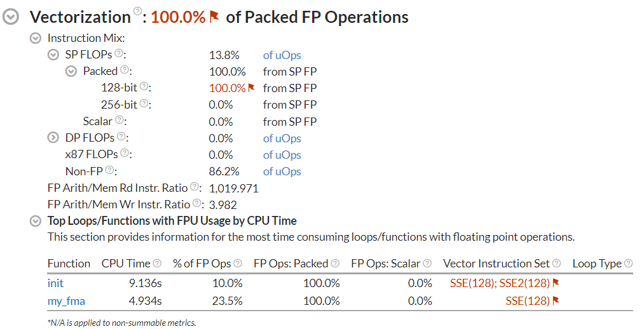Click 'of uOps' link for SP FLOPs
This screenshot has width=644, height=329.
282,55
